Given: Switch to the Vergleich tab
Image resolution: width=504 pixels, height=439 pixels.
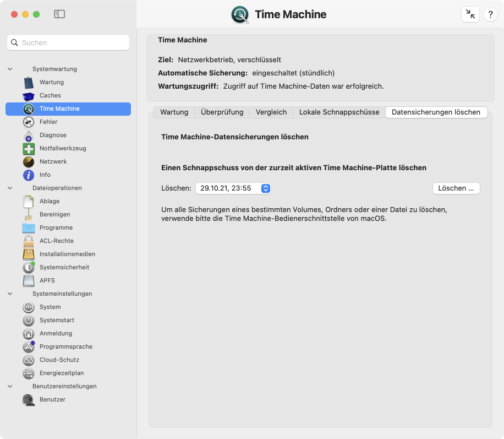Looking at the screenshot, I should coord(271,112).
